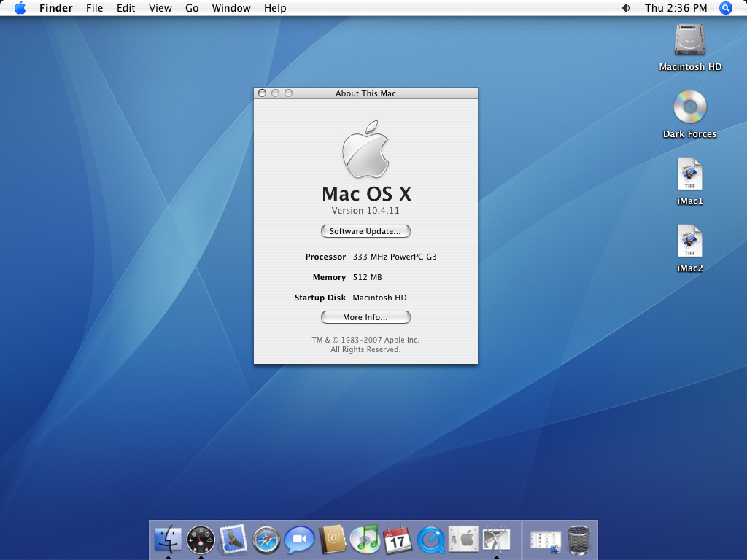Click the volume speaker icon in menu bar
Viewport: 747px width, 560px height.
tap(625, 8)
